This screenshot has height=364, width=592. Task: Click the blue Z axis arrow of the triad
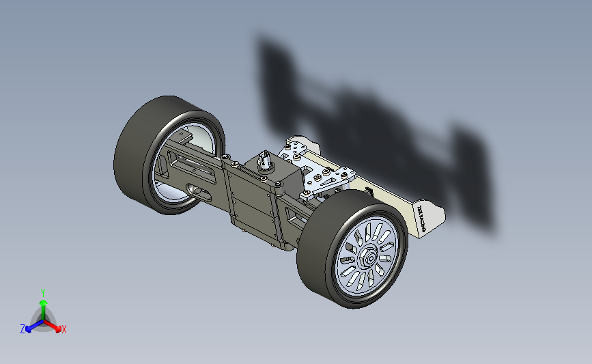pyautogui.click(x=34, y=326)
